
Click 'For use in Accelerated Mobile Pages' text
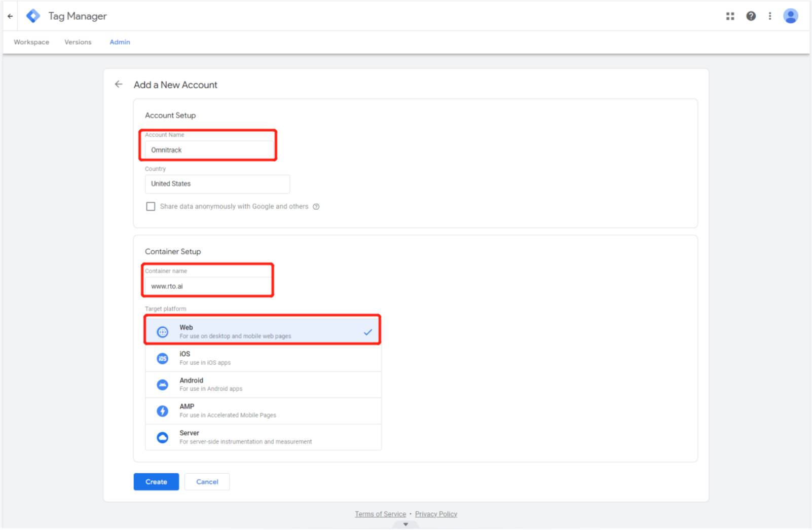[x=228, y=415]
